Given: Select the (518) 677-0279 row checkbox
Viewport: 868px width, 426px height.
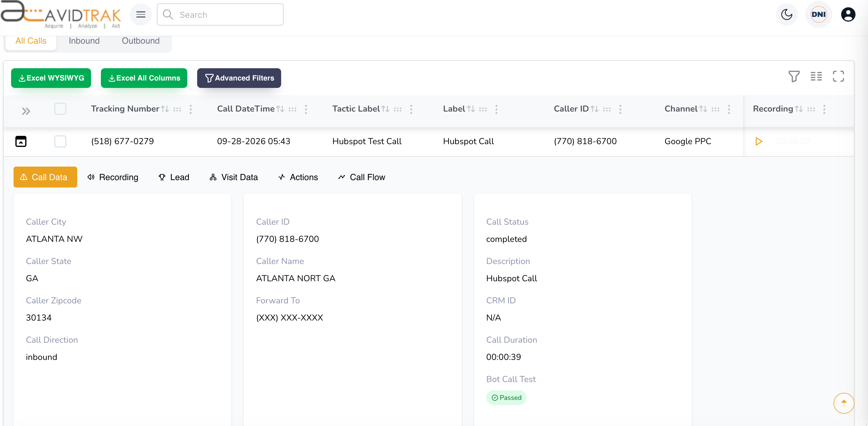Looking at the screenshot, I should (60, 141).
